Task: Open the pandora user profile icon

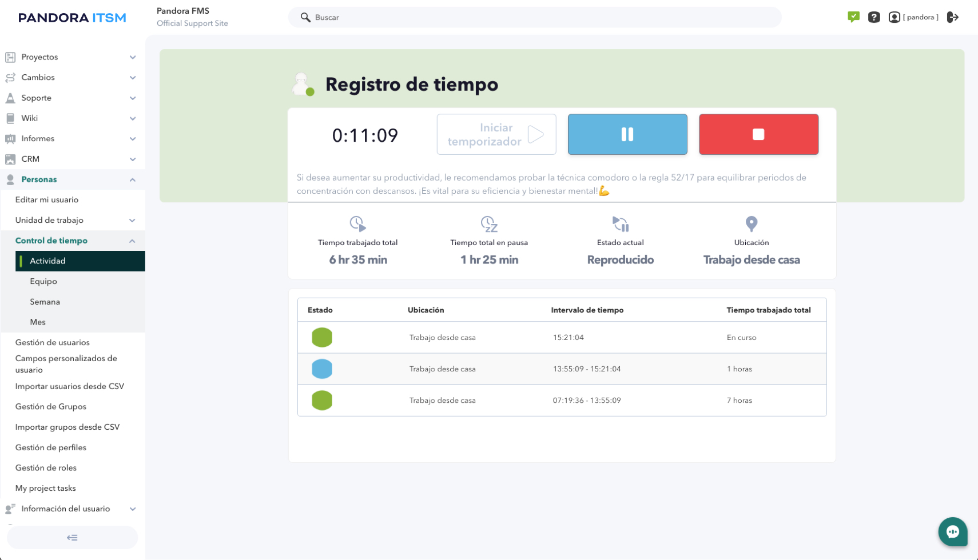Action: 894,17
